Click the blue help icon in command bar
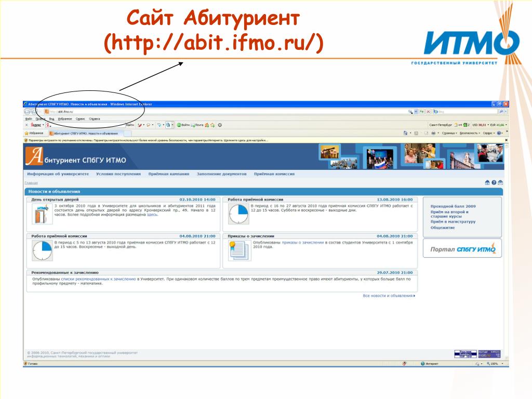This screenshot has height=399, width=532. 499,134
